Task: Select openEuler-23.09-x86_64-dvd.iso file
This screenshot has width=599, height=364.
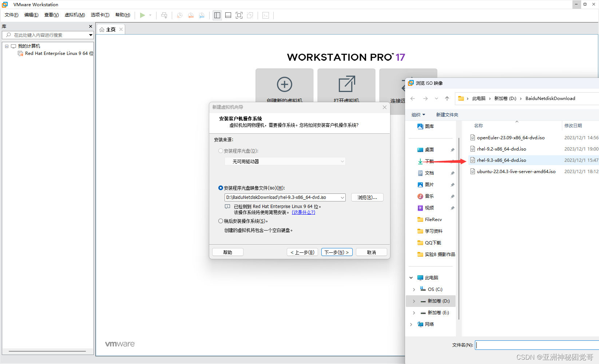Action: point(511,138)
